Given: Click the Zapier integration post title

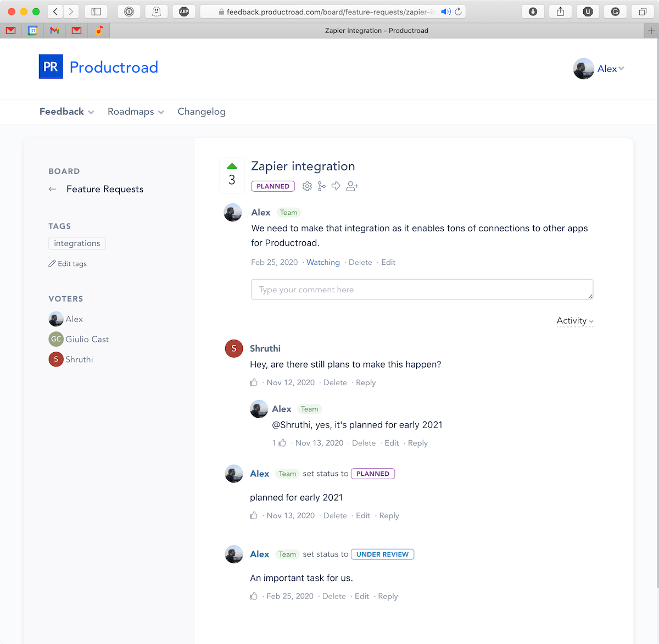Looking at the screenshot, I should 303,166.
